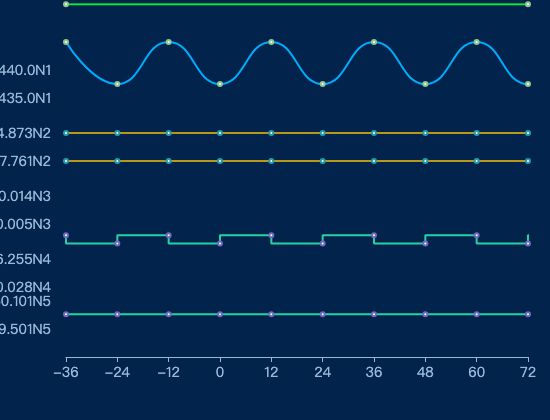550x420 pixels.
Task: Select the blue wave trough point at x=0
Action: click(x=220, y=84)
